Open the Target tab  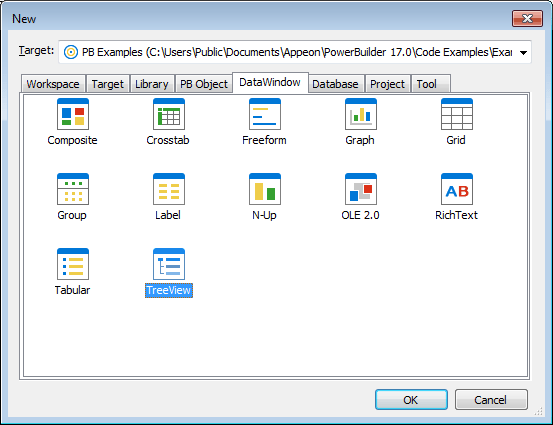tap(108, 84)
